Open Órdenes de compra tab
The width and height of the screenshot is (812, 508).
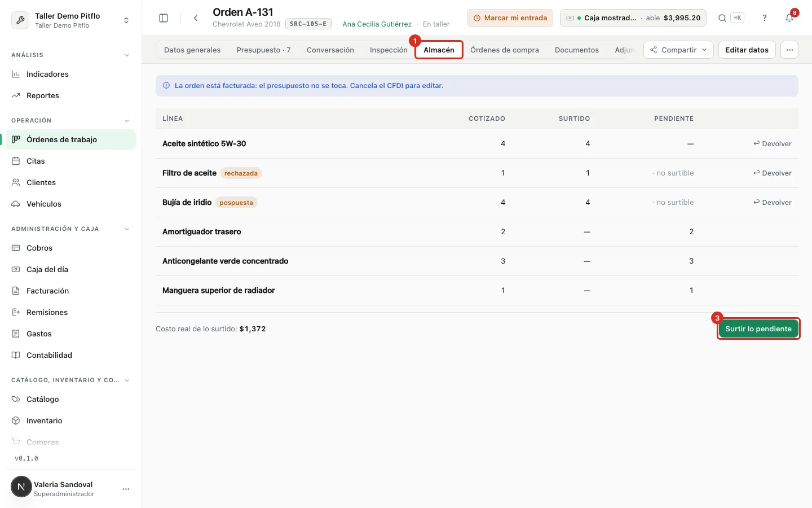click(505, 50)
